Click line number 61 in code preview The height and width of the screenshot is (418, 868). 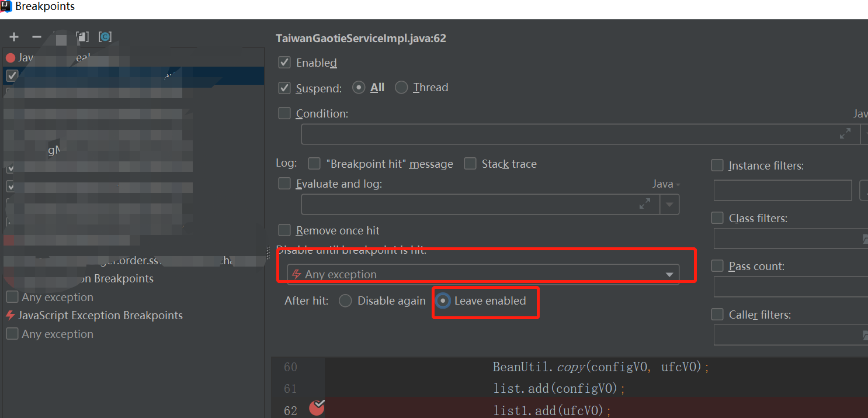click(x=290, y=389)
